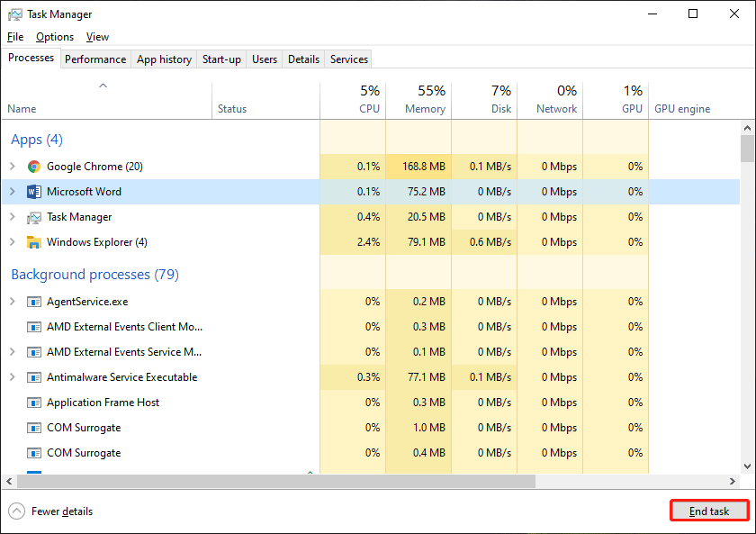Click the horizontal scrollbar thumb
This screenshot has width=756, height=534.
pos(276,482)
